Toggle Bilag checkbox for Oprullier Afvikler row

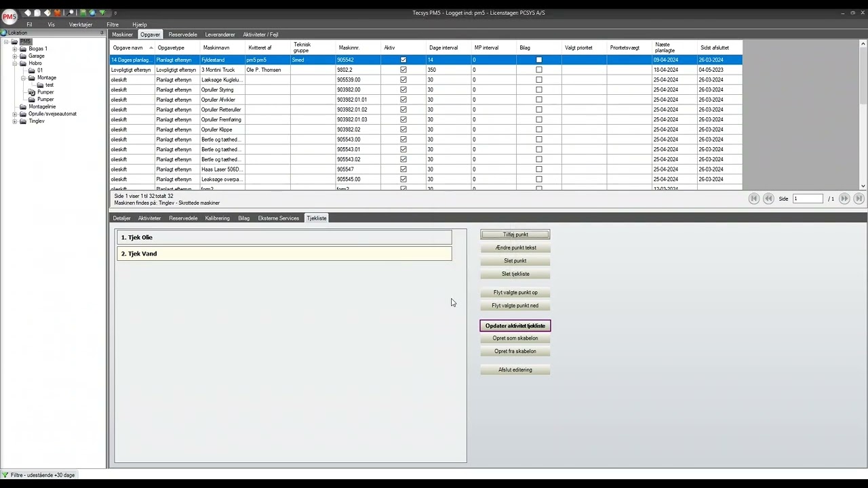pos(539,100)
